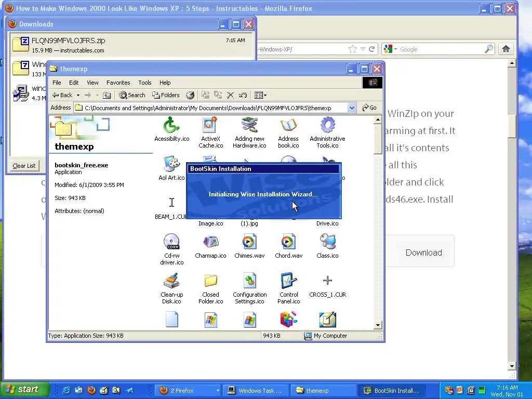
Task: Click the Delete (X) toolbar icon
Action: pyautogui.click(x=230, y=96)
